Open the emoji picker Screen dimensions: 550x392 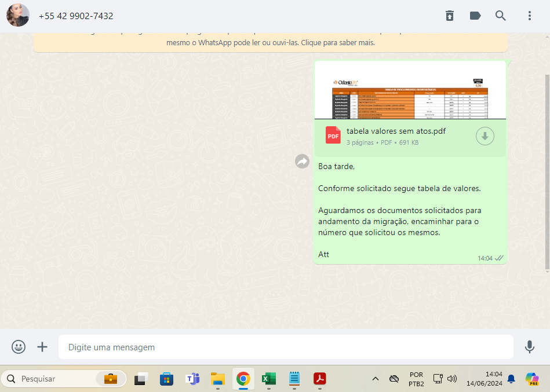[x=19, y=347]
